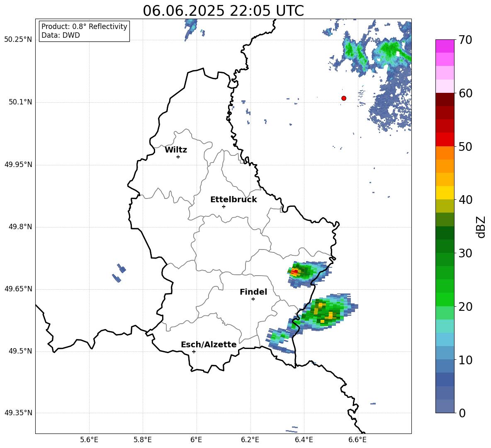The width and height of the screenshot is (491, 448).
Task: Click the small blue echo pair west of Luxembourg
Action: pyautogui.click(x=119, y=273)
